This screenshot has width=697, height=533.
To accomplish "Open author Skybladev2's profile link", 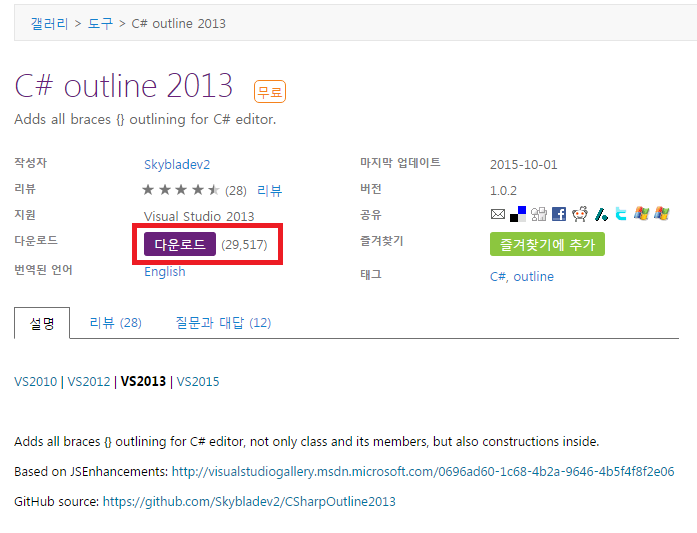I will point(177,164).
